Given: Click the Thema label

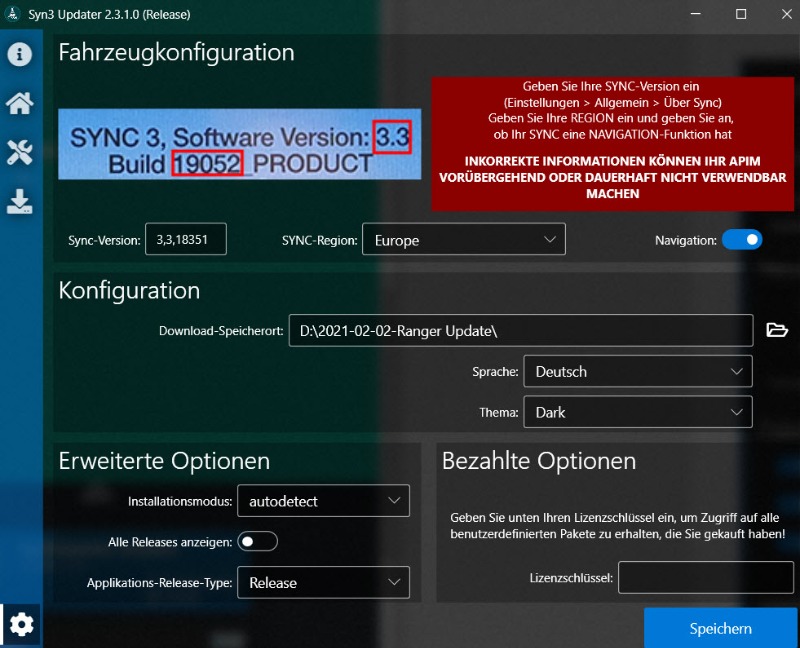Looking at the screenshot, I should [x=498, y=412].
